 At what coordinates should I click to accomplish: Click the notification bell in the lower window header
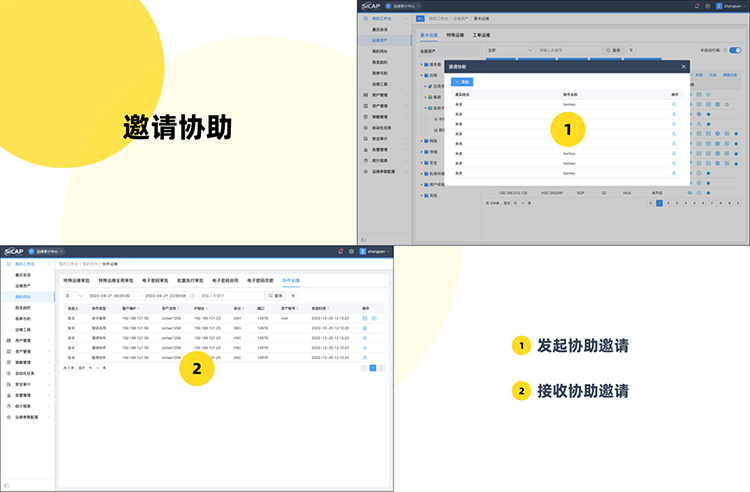340,251
